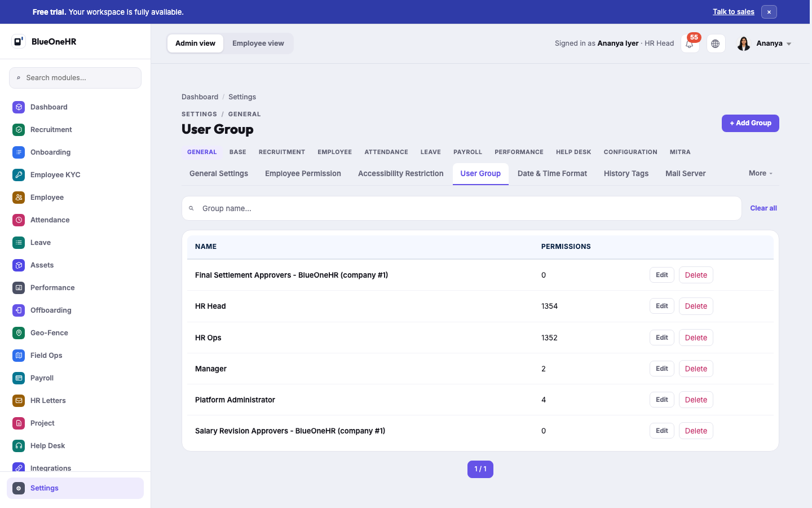Viewport: 812px width, 508px height.
Task: Click the Employee KYC key icon
Action: [x=19, y=175]
